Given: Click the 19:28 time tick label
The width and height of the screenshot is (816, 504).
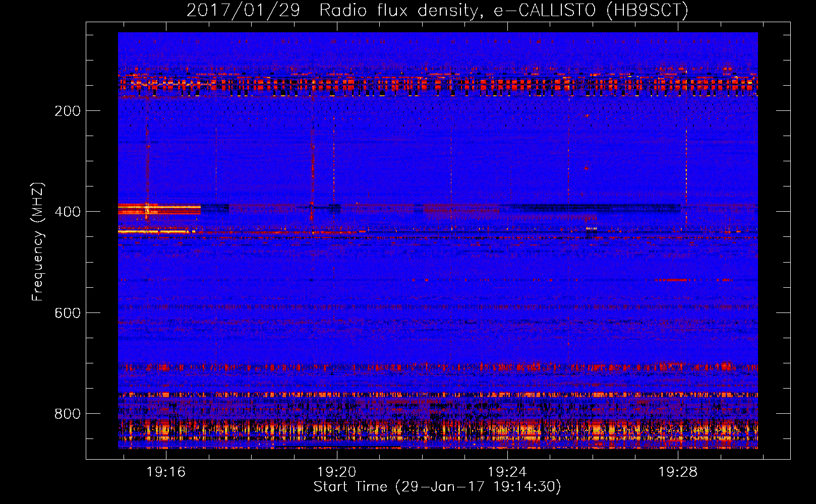Looking at the screenshot, I should coord(678,472).
